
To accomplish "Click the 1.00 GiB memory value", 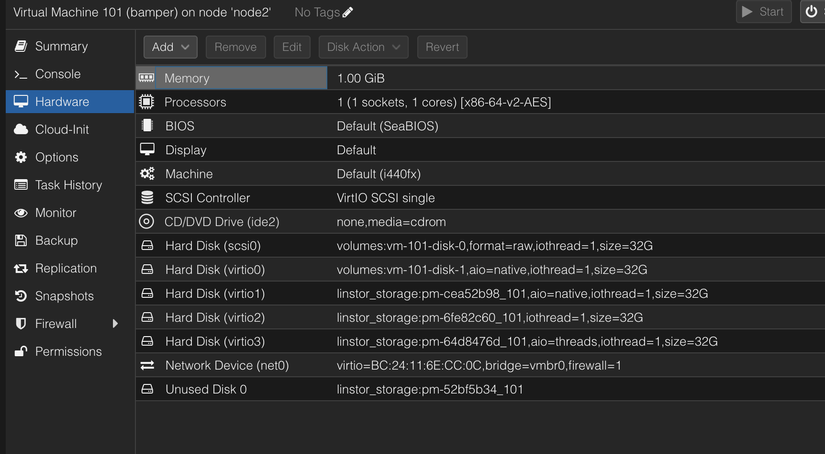I will tap(361, 78).
